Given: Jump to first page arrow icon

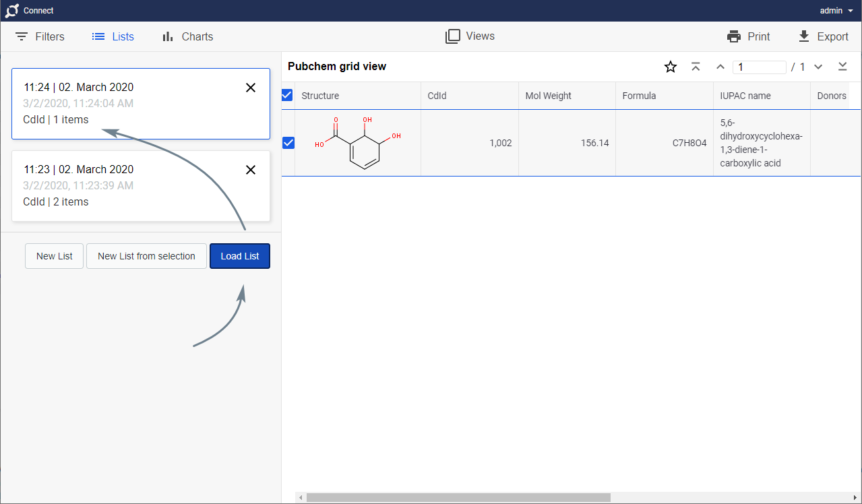Looking at the screenshot, I should click(696, 67).
